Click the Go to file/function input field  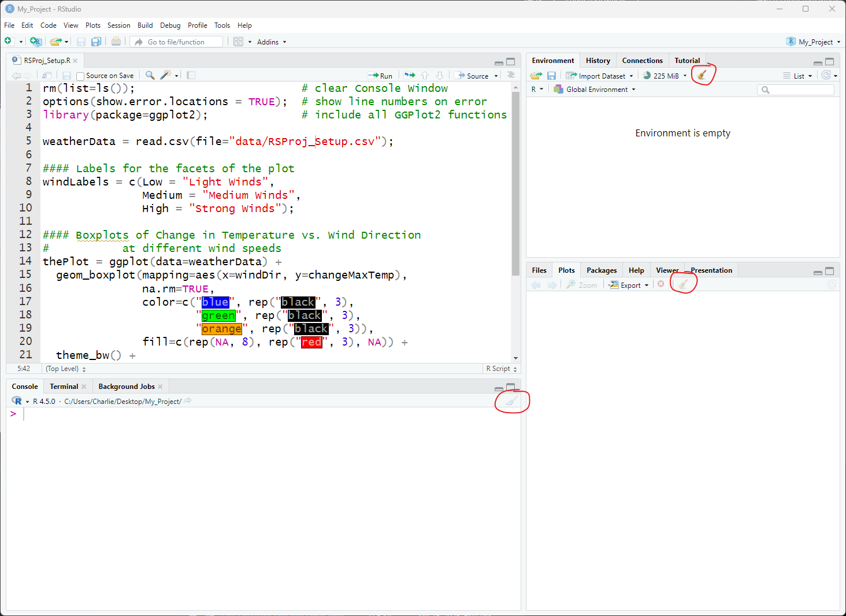tap(182, 42)
